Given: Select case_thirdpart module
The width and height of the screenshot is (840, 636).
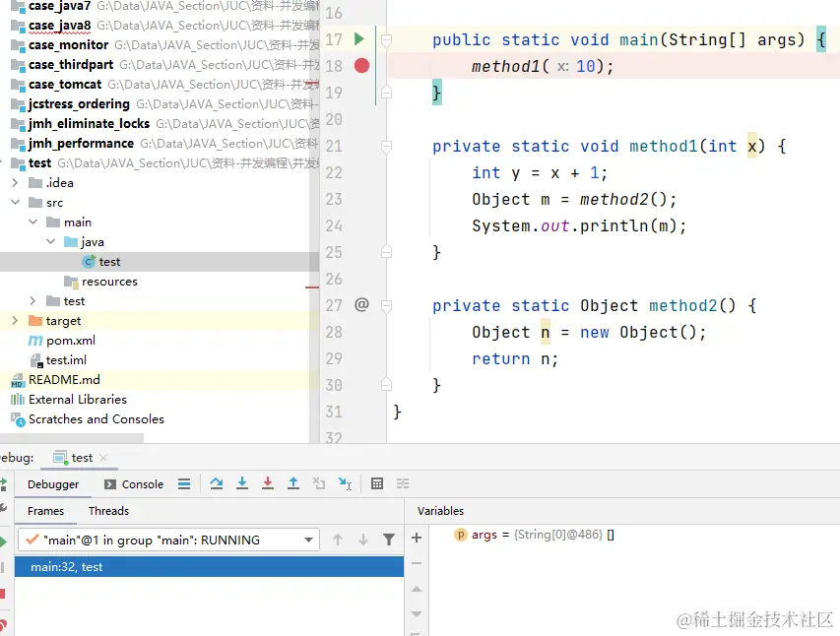Looking at the screenshot, I should [x=71, y=65].
